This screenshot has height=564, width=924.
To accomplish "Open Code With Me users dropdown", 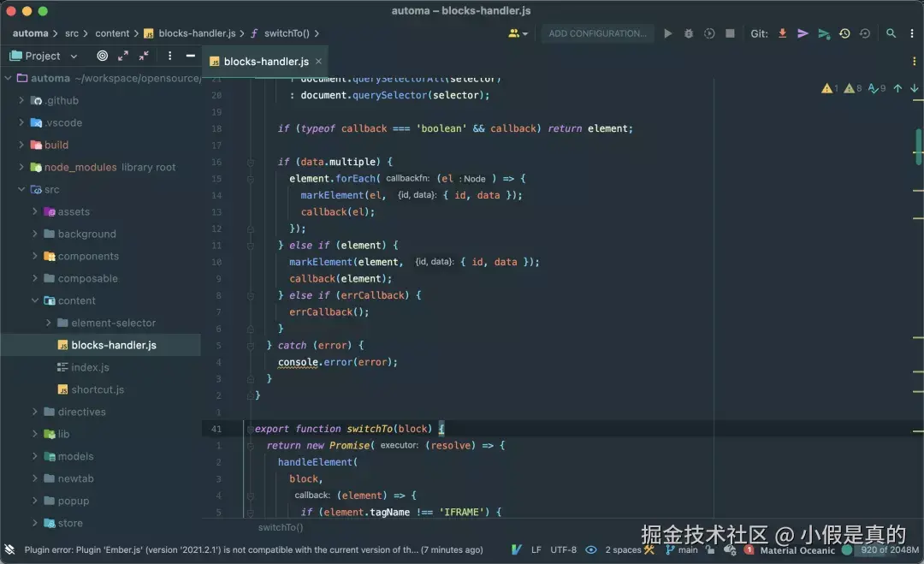I will coord(518,33).
